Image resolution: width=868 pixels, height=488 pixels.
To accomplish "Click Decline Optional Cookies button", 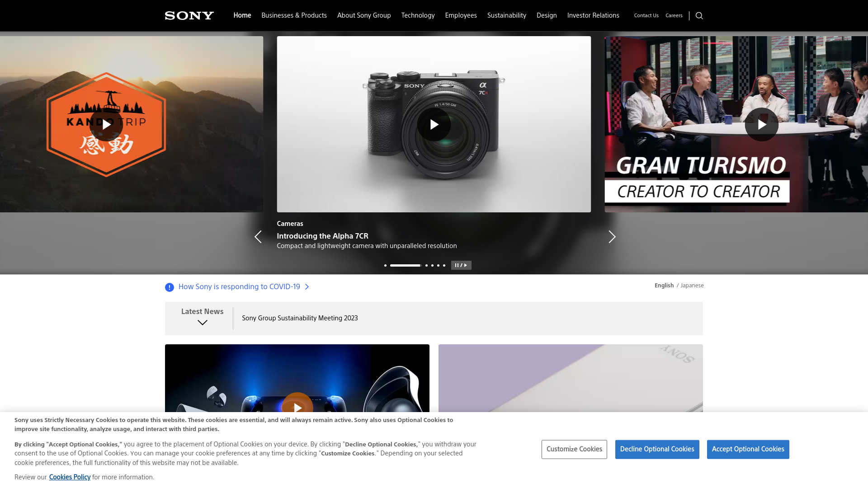I will [657, 449].
